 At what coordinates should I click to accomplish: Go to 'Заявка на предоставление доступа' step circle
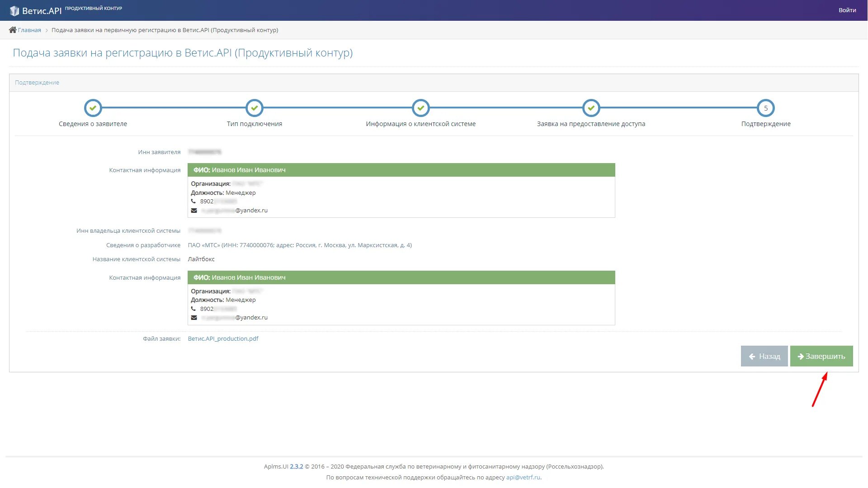[591, 108]
